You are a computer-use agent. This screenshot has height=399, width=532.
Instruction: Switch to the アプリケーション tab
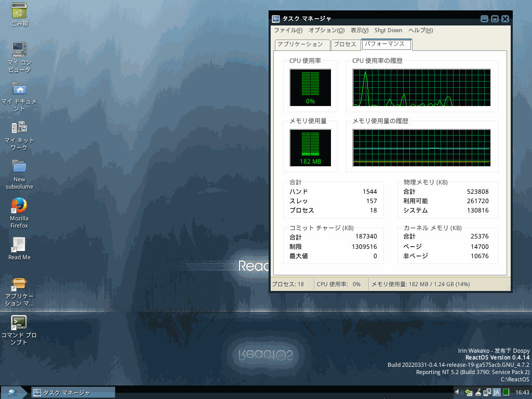pyautogui.click(x=302, y=45)
